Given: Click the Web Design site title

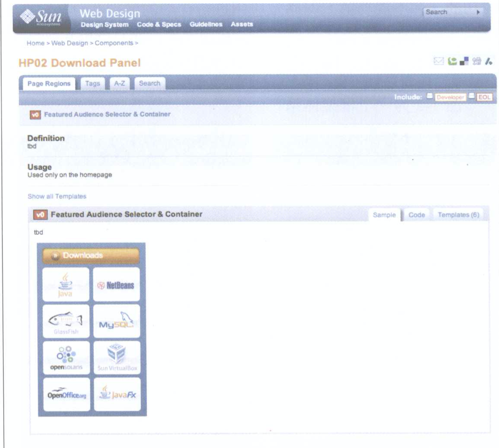Looking at the screenshot, I should (x=110, y=14).
